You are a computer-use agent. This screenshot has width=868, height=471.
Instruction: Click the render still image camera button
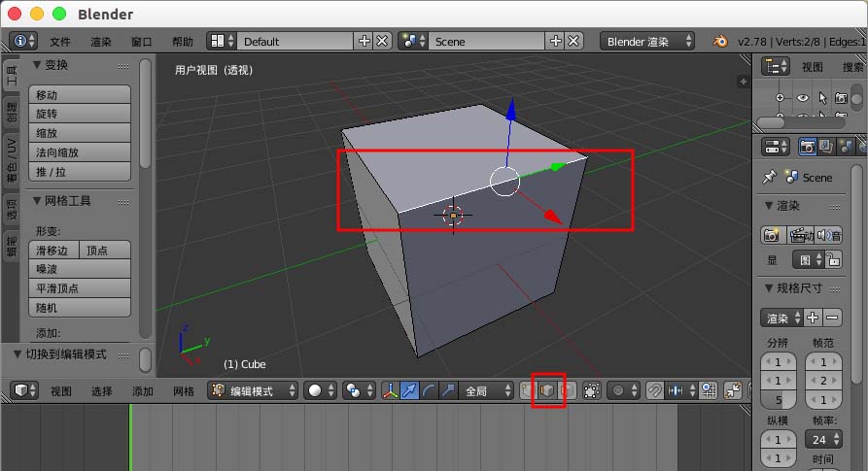pyautogui.click(x=772, y=235)
